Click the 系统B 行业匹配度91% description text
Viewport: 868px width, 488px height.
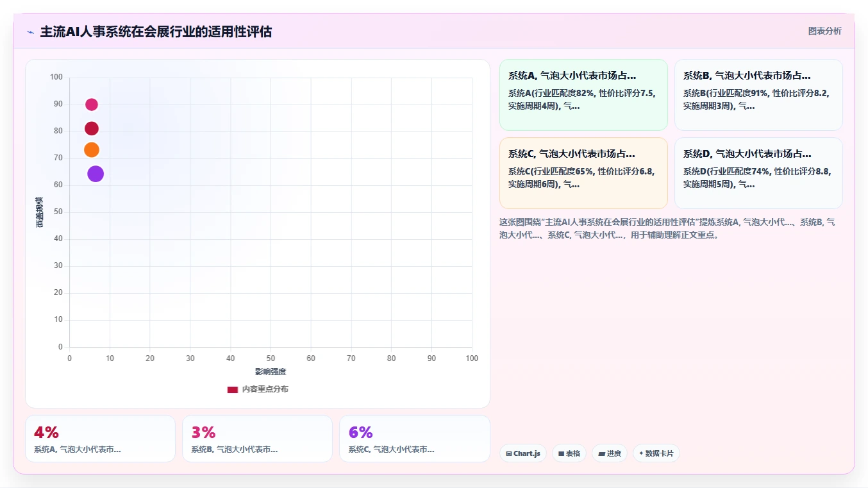tap(756, 99)
